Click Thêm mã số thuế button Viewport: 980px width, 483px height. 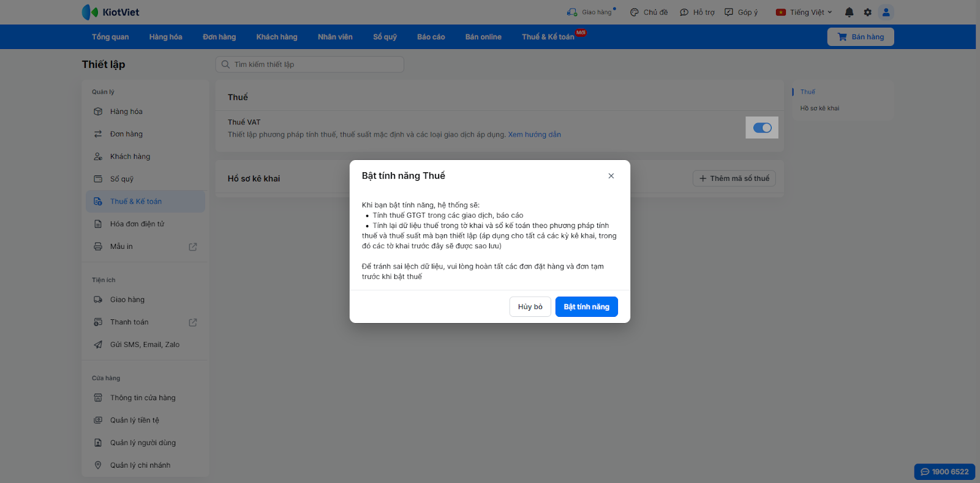point(734,178)
